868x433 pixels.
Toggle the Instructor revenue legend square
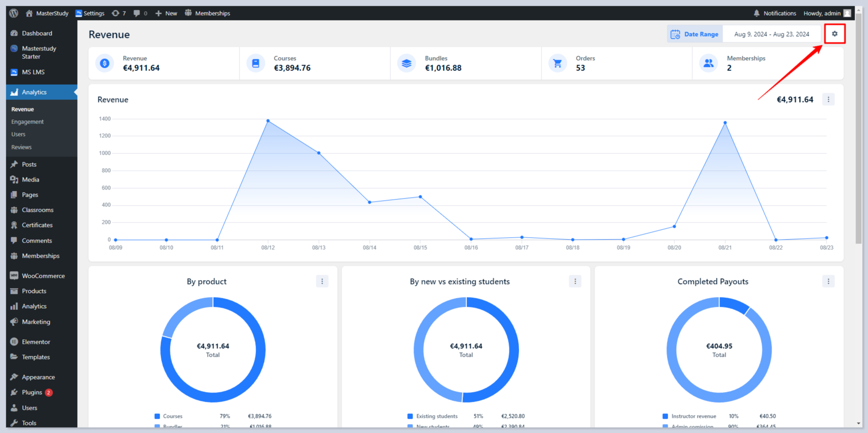tap(665, 416)
